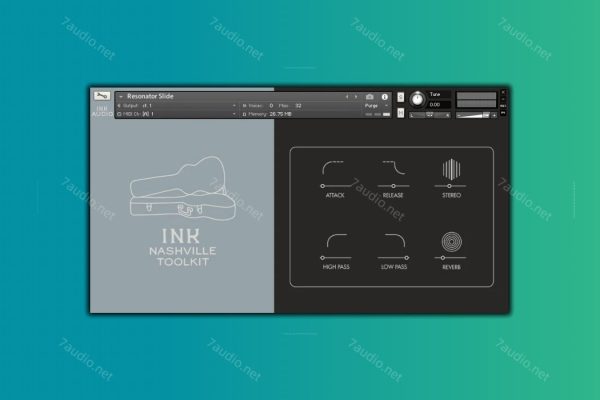Load next instrument with right arrow
The width and height of the screenshot is (600, 400).
(x=356, y=97)
